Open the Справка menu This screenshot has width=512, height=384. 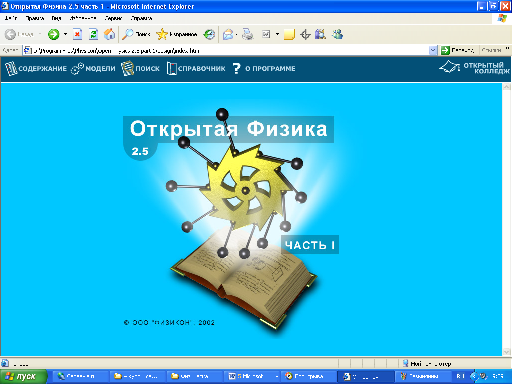pyautogui.click(x=141, y=18)
